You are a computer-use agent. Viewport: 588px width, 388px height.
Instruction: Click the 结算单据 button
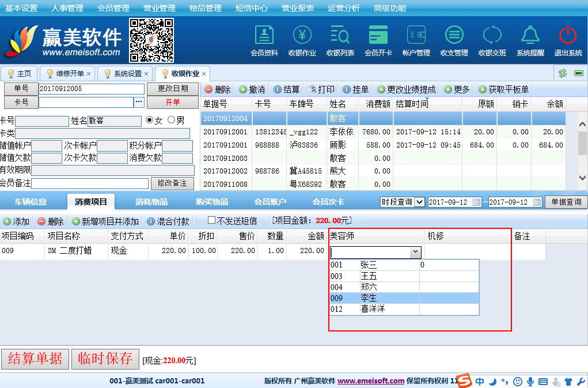(x=35, y=358)
